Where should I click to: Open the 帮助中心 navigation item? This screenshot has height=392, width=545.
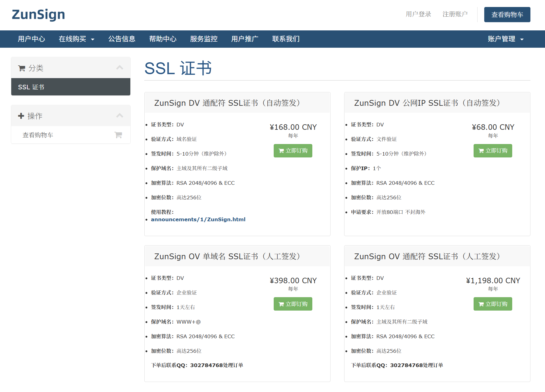pyautogui.click(x=163, y=39)
